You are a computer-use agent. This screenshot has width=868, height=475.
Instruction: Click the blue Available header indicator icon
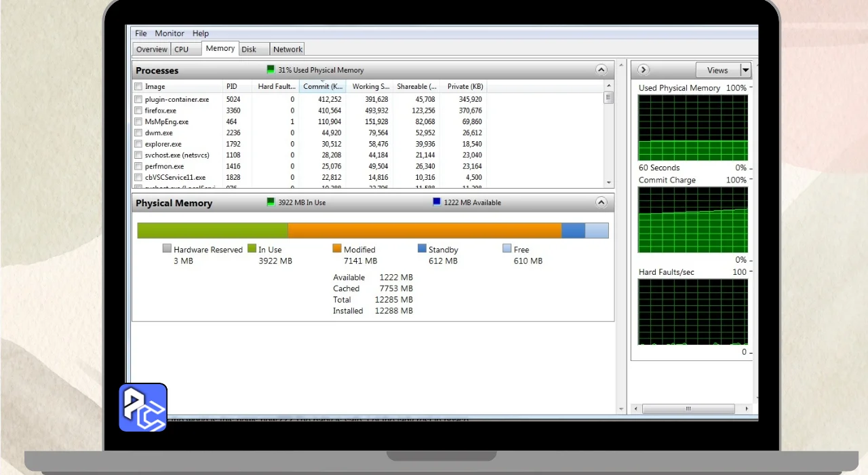pos(437,202)
